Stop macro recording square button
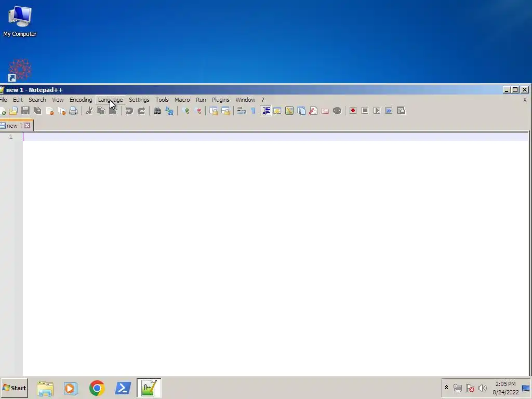Screen dimensions: 532x399 point(365,111)
